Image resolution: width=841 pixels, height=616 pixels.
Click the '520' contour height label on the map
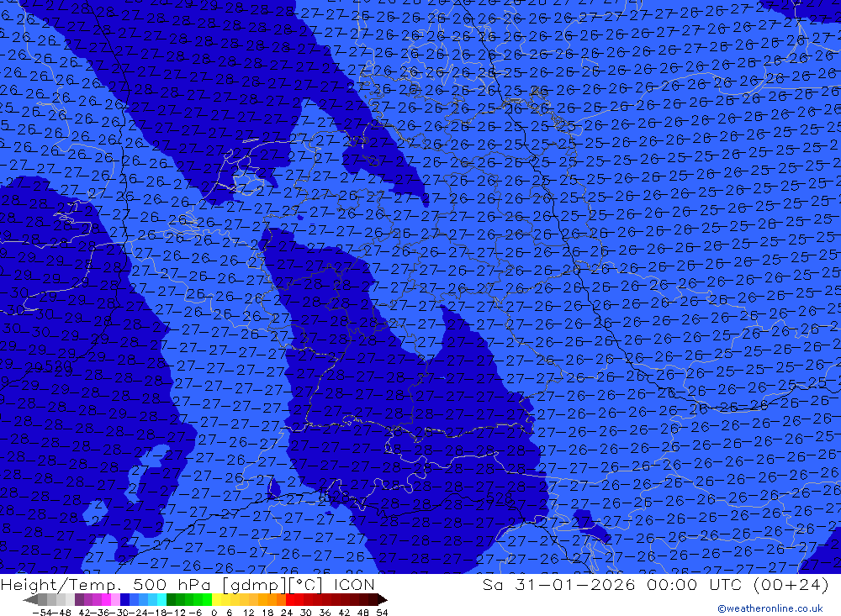pyautogui.click(x=57, y=366)
